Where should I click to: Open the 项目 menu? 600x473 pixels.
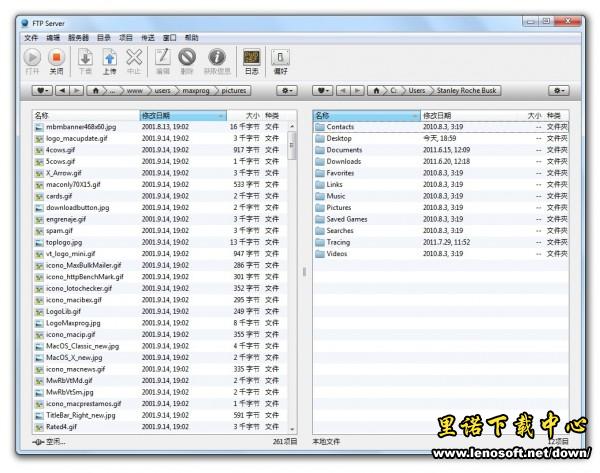[126, 38]
